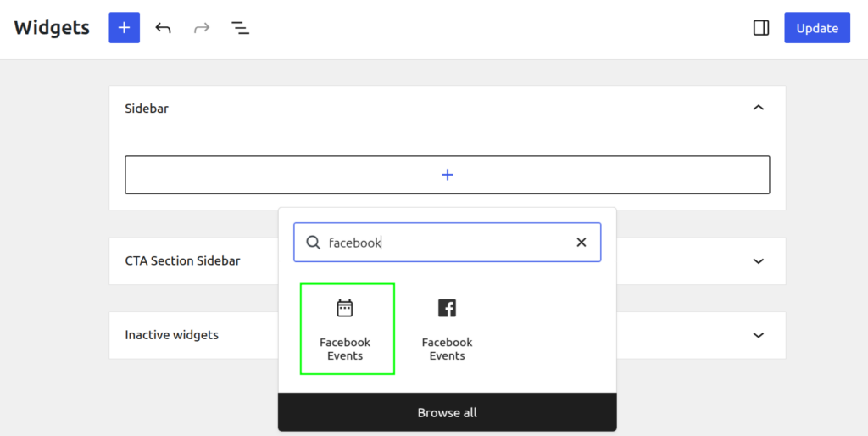Click the Widgets page heading
This screenshot has height=436, width=868.
(52, 28)
